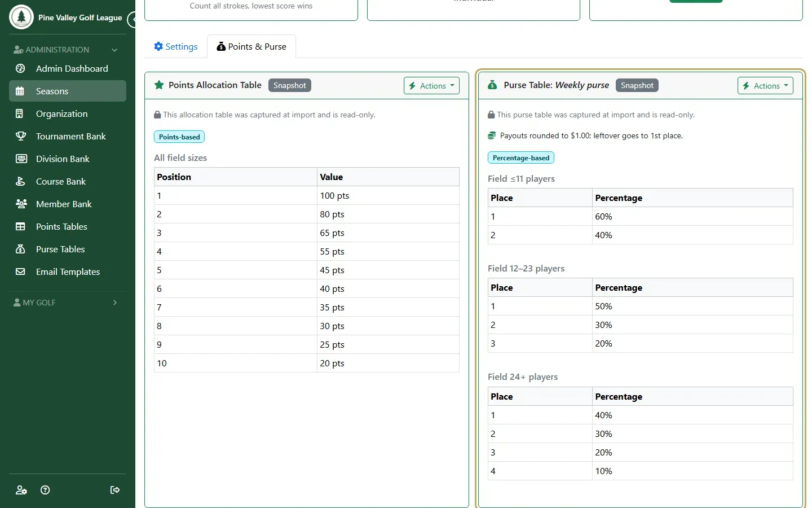Viewport: 812px width, 508px height.
Task: Click the Course Bank golf icon
Action: (20, 181)
